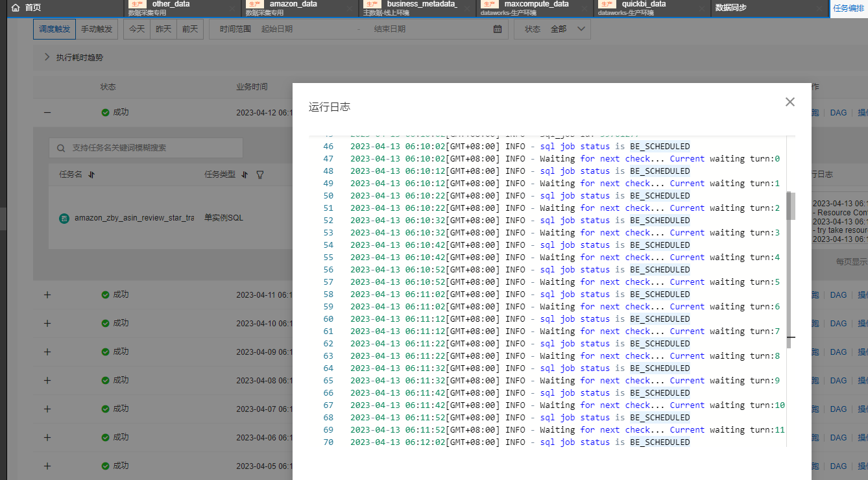This screenshot has width=868, height=480.
Task: Sort by 任务类型 using its sort arrows
Action: click(245, 174)
